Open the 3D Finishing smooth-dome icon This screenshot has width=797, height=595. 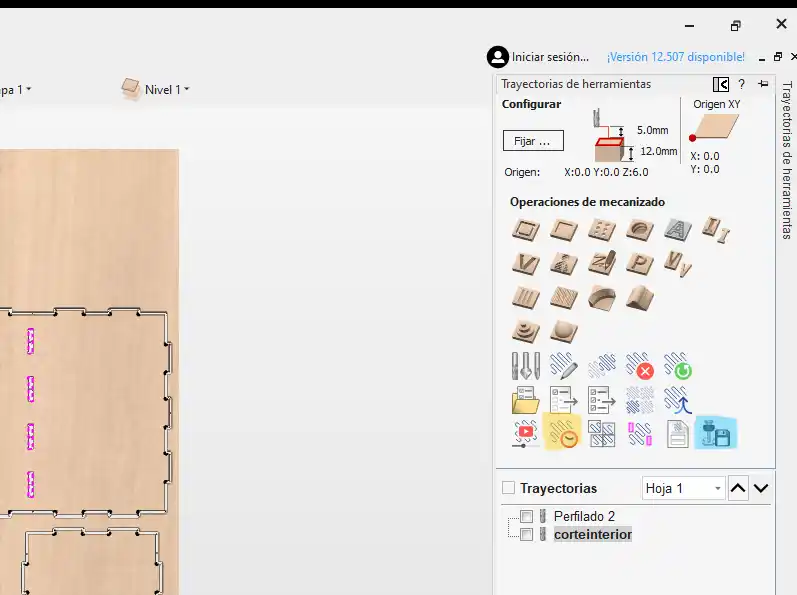(564, 331)
